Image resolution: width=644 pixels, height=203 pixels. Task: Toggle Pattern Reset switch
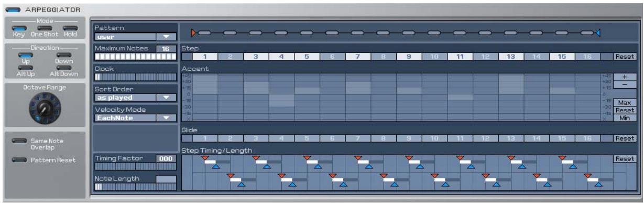[20, 159]
